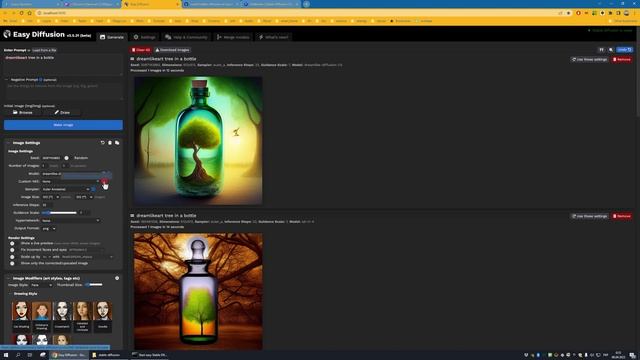The image size is (640, 360).
Task: Collapse the first result's header icon
Action: coord(132,59)
